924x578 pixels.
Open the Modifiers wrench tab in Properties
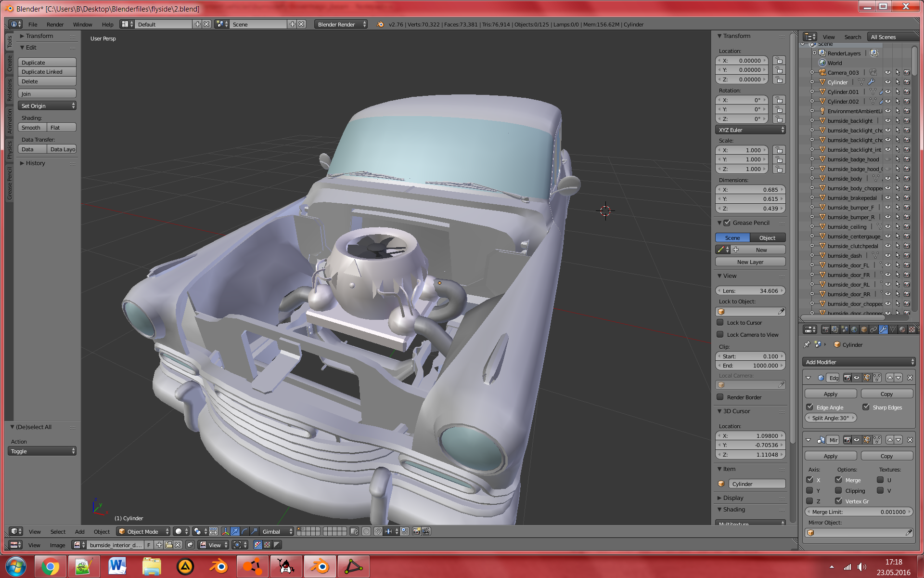click(883, 329)
